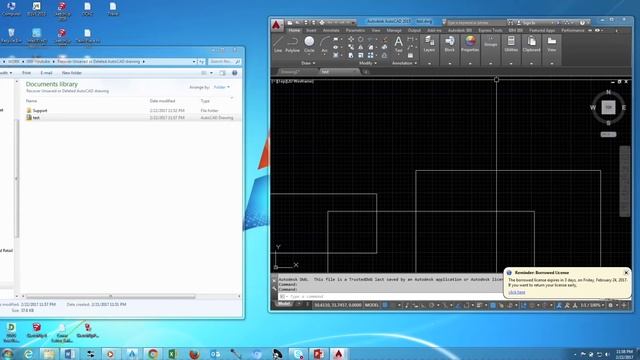Select the Model layout tab
The image size is (640, 360).
point(284,304)
